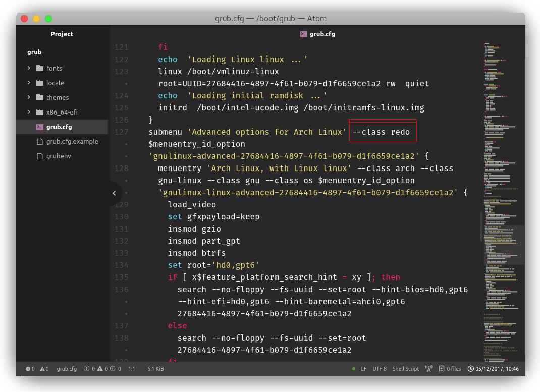Click the clock icon in status bar
The height and width of the screenshot is (392, 540).
tap(470, 369)
